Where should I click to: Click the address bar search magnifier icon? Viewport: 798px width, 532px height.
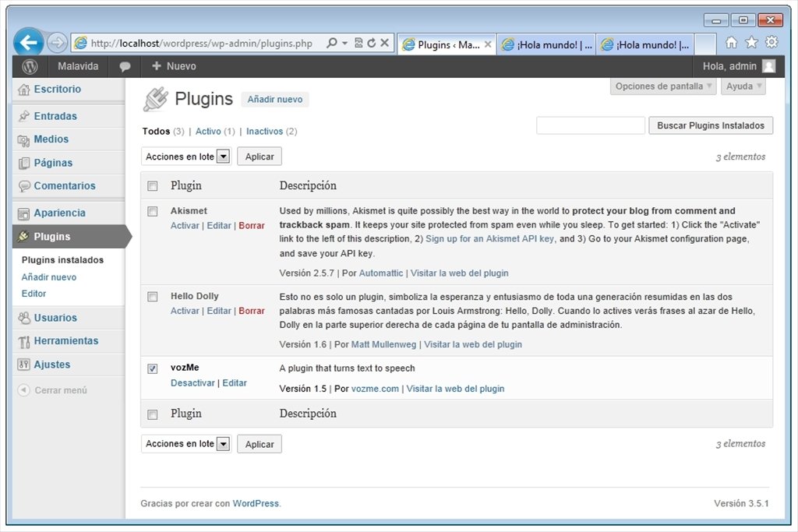pyautogui.click(x=332, y=43)
